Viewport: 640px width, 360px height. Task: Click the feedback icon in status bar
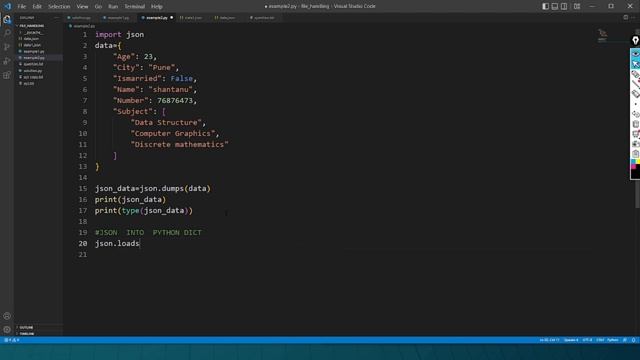pyautogui.click(x=624, y=340)
